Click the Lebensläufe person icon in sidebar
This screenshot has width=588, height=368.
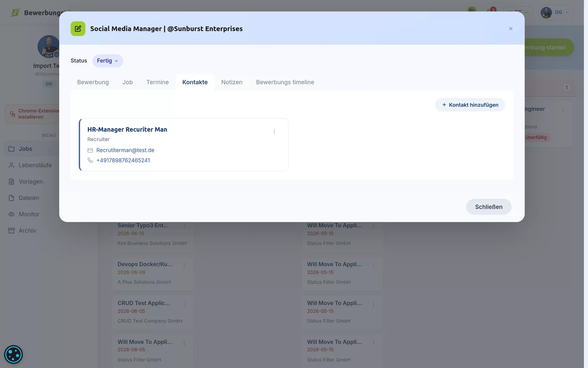[11, 165]
